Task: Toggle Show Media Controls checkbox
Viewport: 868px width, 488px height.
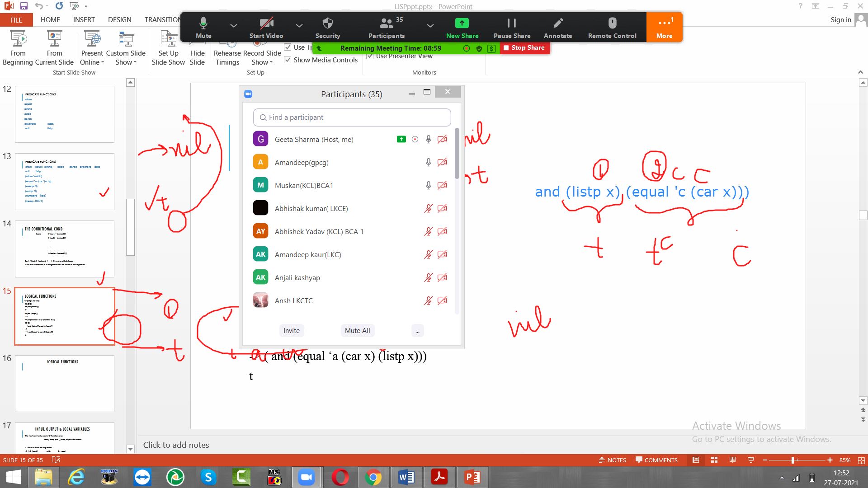Action: point(288,60)
